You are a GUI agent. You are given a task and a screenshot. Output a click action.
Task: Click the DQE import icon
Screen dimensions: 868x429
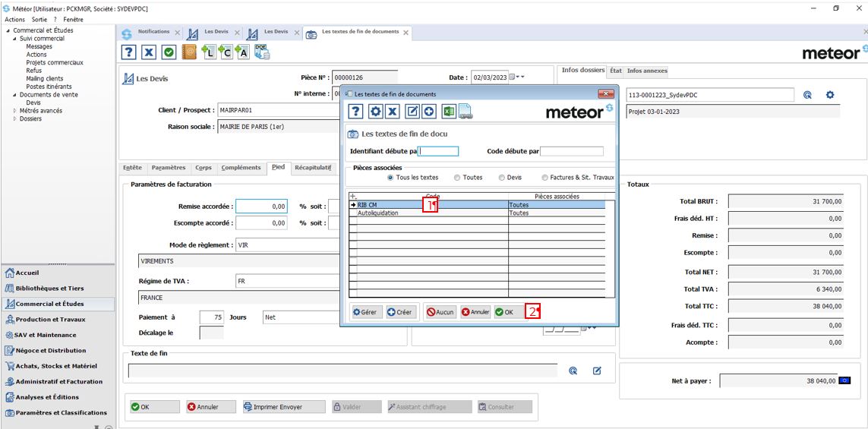tap(262, 52)
